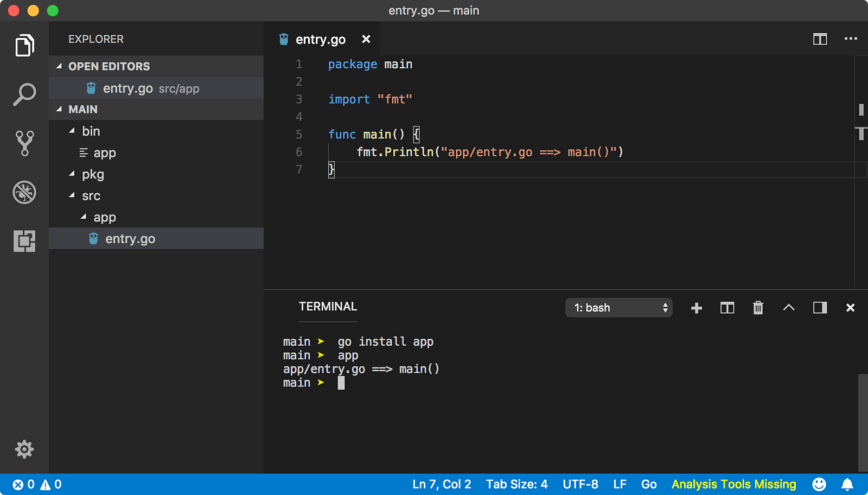This screenshot has width=868, height=495.
Task: Split the terminal pane
Action: (x=727, y=308)
